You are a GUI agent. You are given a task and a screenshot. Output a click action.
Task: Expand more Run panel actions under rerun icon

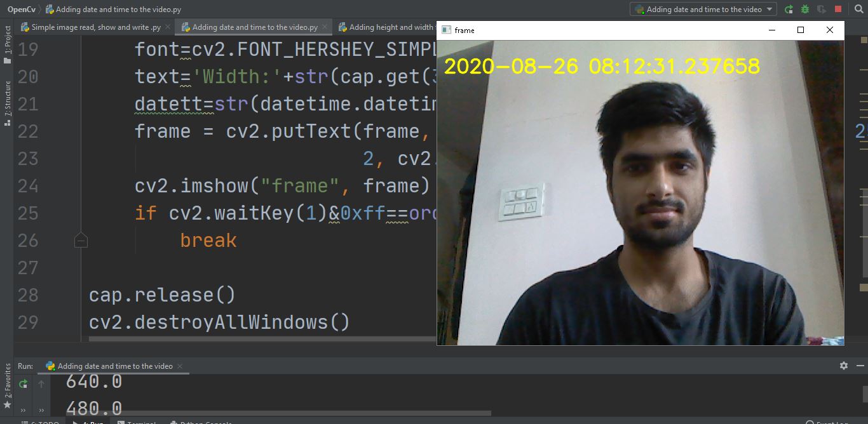(x=23, y=410)
